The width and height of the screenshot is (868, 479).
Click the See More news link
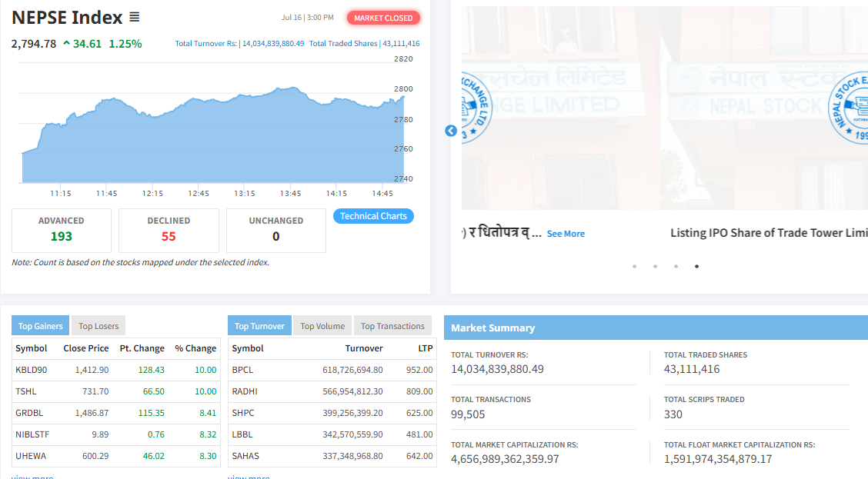(566, 234)
